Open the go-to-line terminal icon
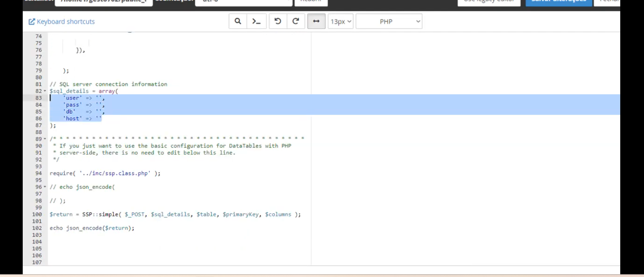644x277 pixels. click(256, 21)
